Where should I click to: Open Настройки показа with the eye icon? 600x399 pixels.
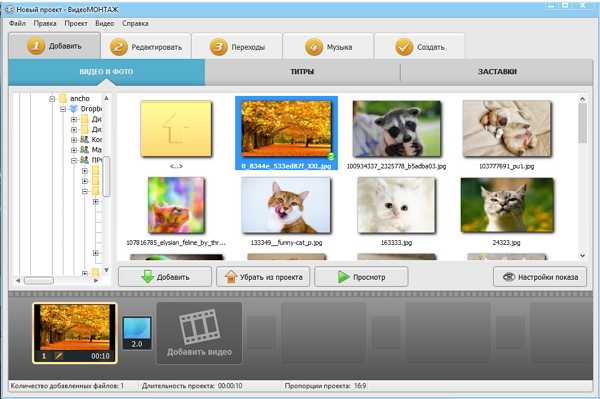click(x=540, y=277)
